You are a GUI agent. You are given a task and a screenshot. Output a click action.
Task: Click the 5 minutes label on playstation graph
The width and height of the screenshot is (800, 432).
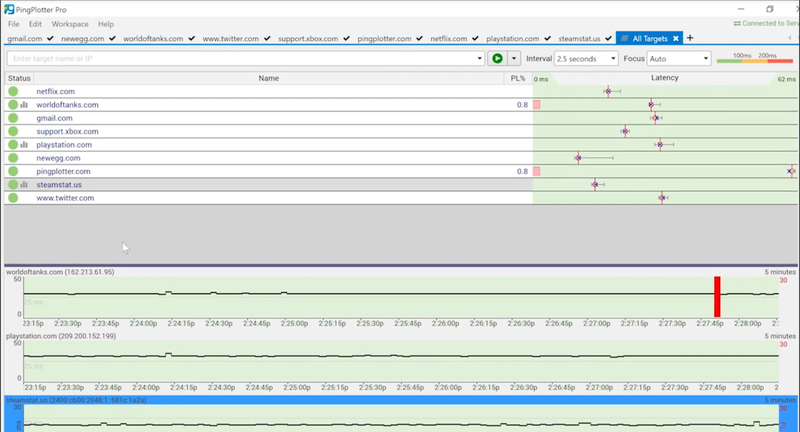[x=780, y=336]
